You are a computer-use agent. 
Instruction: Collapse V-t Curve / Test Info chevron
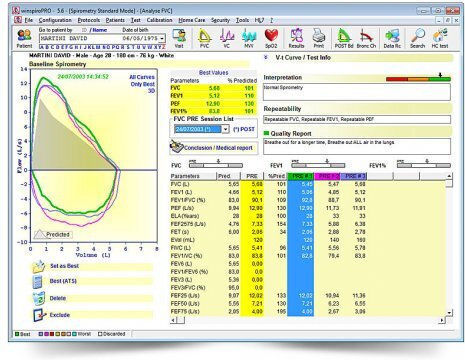(266, 57)
